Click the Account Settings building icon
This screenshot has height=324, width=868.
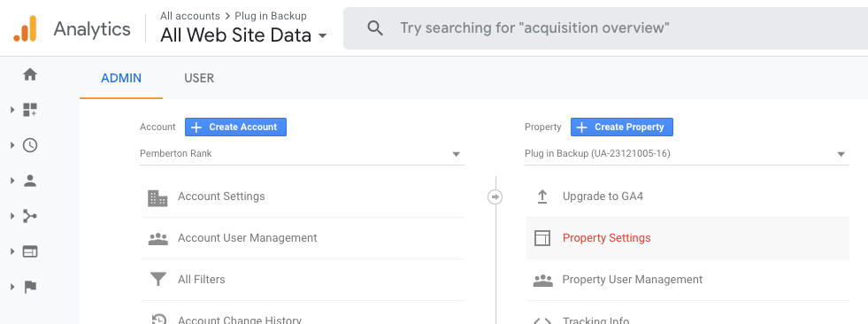tap(157, 197)
